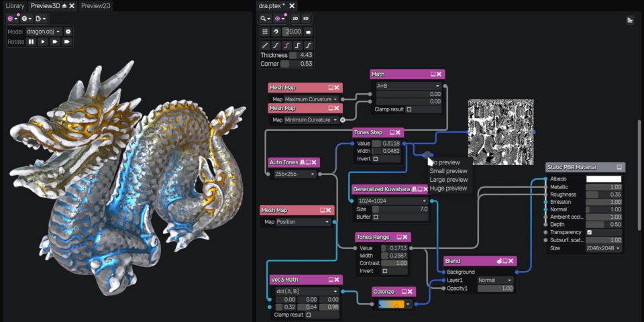Image resolution: width=644 pixels, height=322 pixels.
Task: Pause the 3D model rotation
Action: (31, 42)
